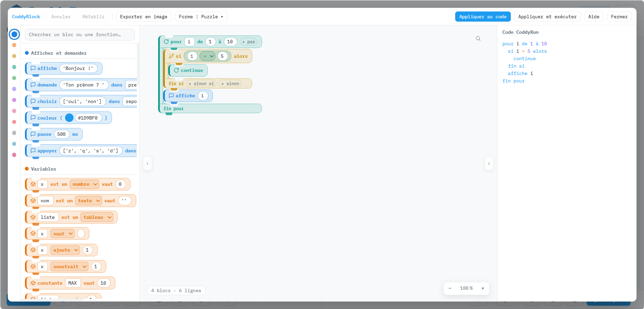
Task: Click the blue color swatch in couleur block
Action: (69, 118)
